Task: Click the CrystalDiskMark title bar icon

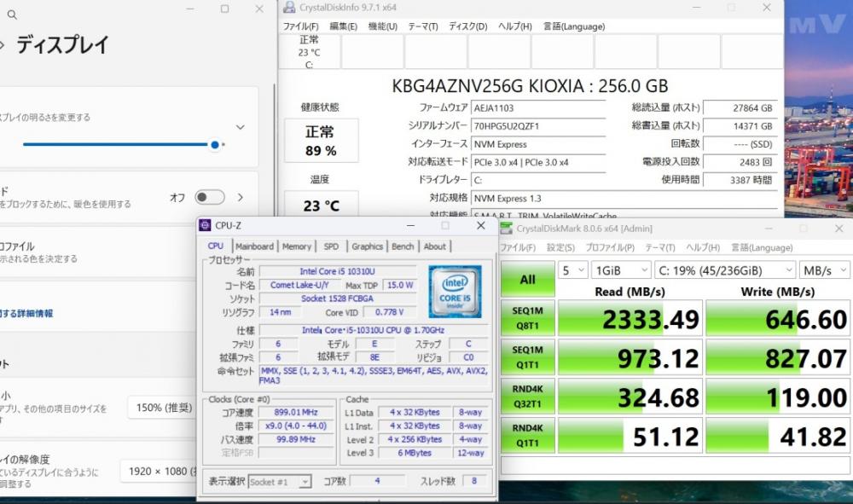Action: [507, 229]
